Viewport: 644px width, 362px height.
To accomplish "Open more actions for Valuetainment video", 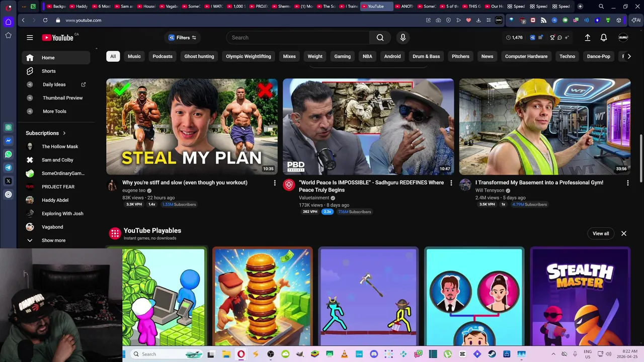I will 451,183.
